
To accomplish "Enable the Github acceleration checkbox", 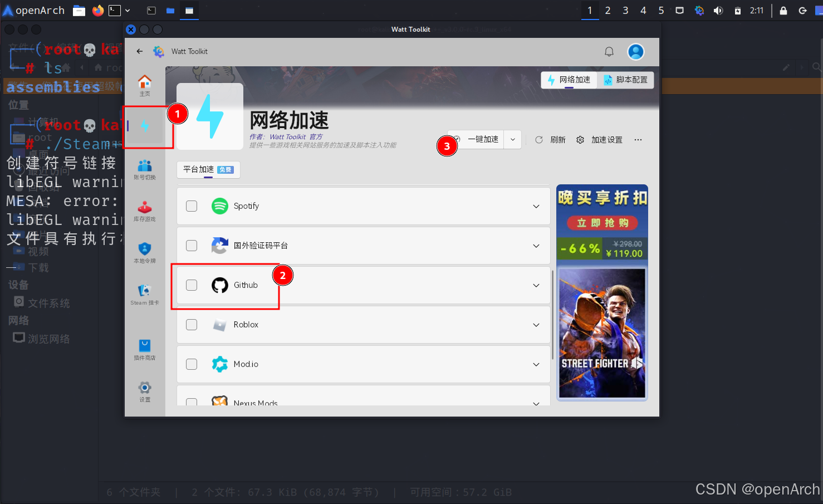I will (192, 285).
